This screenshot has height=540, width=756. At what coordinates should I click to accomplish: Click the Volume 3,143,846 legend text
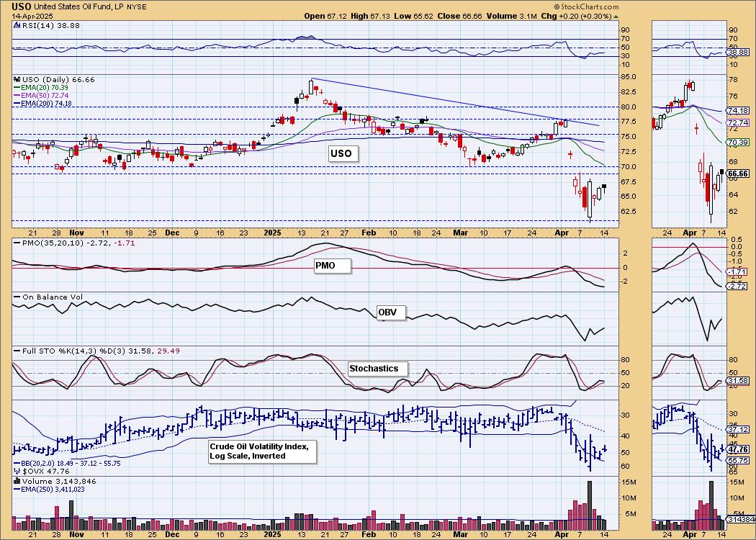[59, 481]
